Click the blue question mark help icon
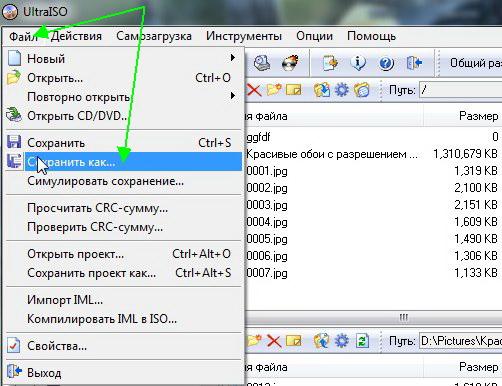502x386 pixels. point(386,63)
